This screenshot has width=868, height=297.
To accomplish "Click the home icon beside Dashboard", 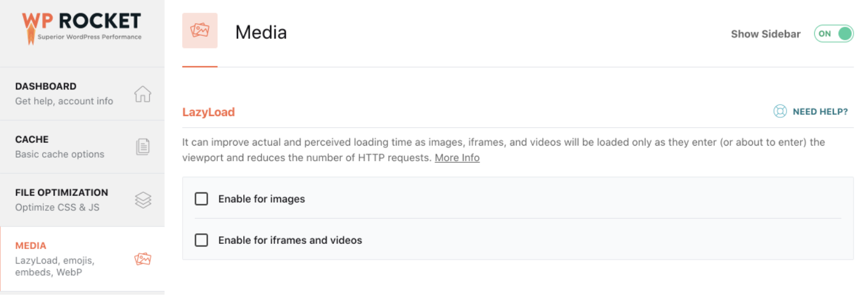I will (143, 94).
